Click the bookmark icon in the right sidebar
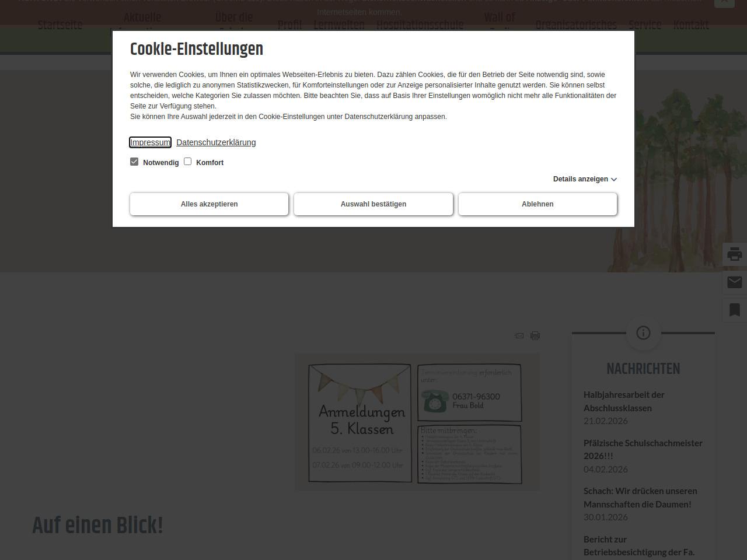This screenshot has height=560, width=747. coord(734,310)
